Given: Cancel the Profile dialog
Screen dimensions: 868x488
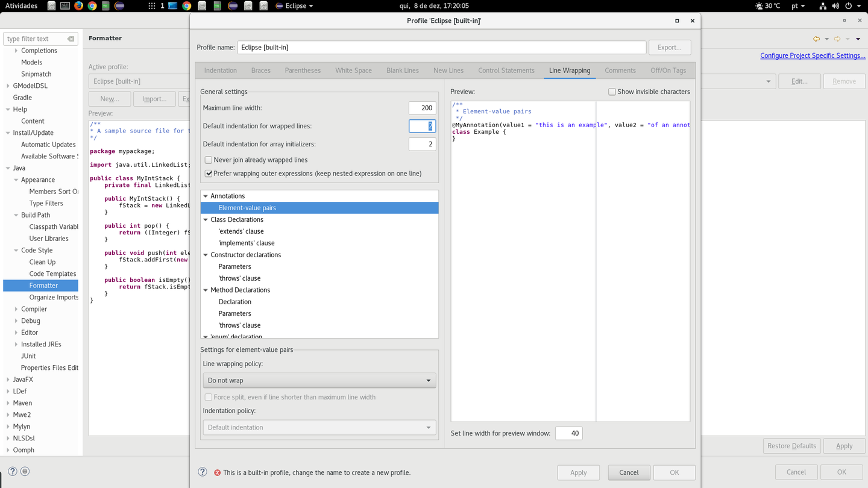Looking at the screenshot, I should click(x=629, y=472).
